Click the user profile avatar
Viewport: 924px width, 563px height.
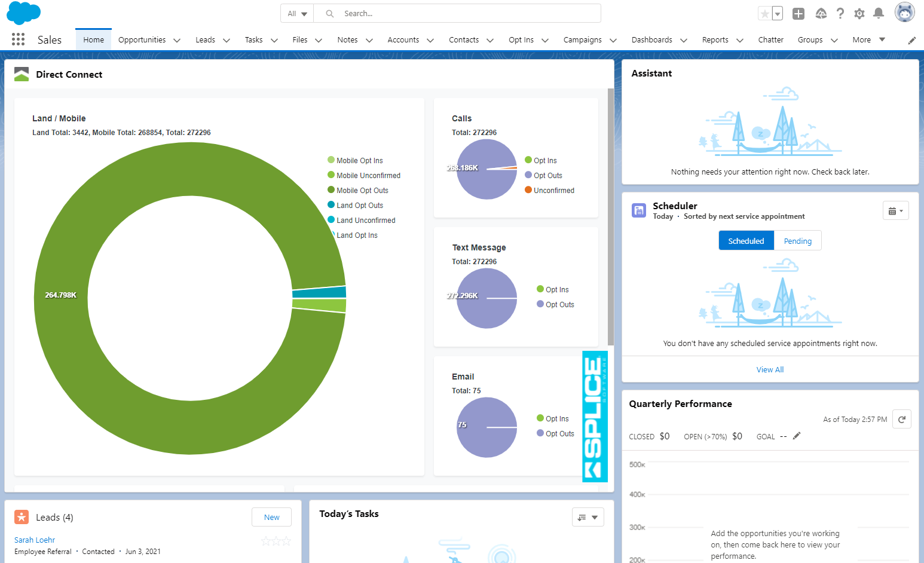904,13
